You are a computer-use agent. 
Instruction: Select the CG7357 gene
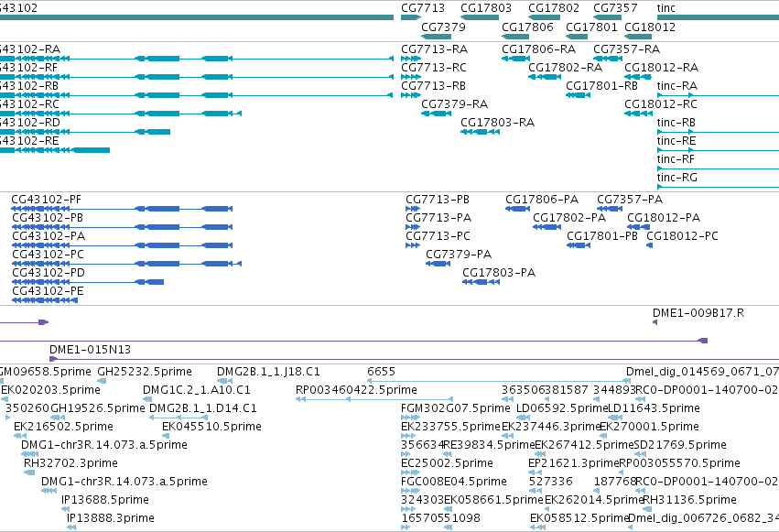607,17
